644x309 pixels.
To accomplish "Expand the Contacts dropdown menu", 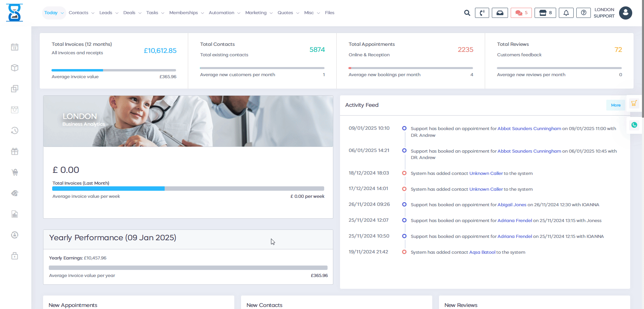I will pos(81,13).
